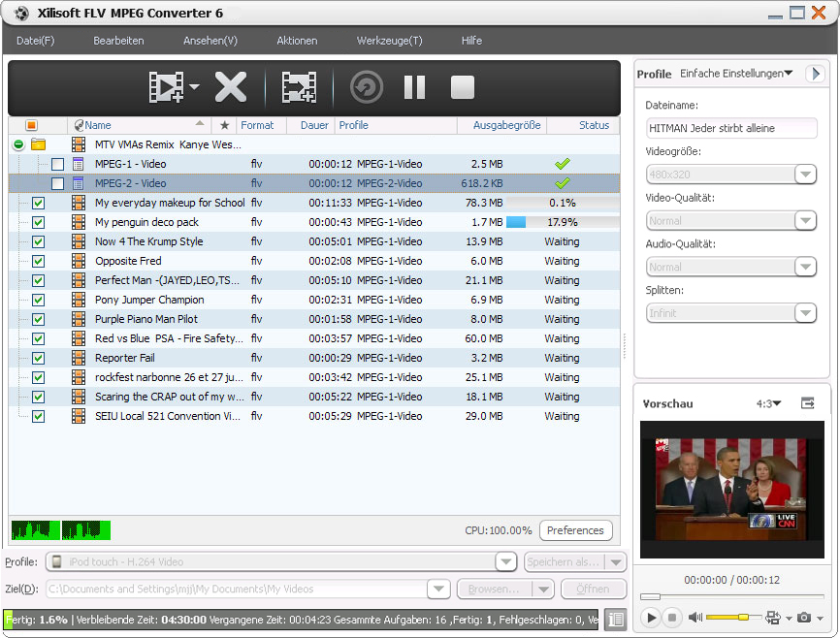The height and width of the screenshot is (638, 840).
Task: Adjust the yellow volume slider
Action: pyautogui.click(x=732, y=618)
